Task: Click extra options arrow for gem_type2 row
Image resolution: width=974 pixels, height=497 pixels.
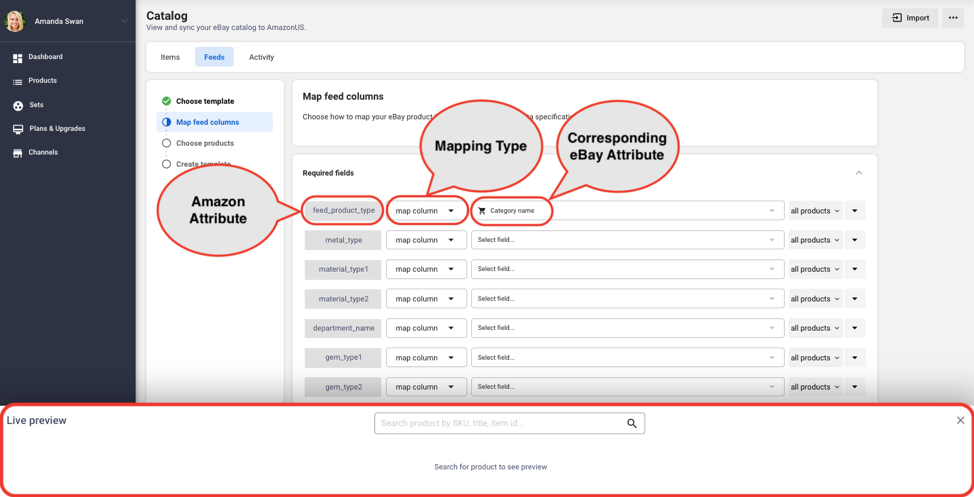Action: pos(855,386)
